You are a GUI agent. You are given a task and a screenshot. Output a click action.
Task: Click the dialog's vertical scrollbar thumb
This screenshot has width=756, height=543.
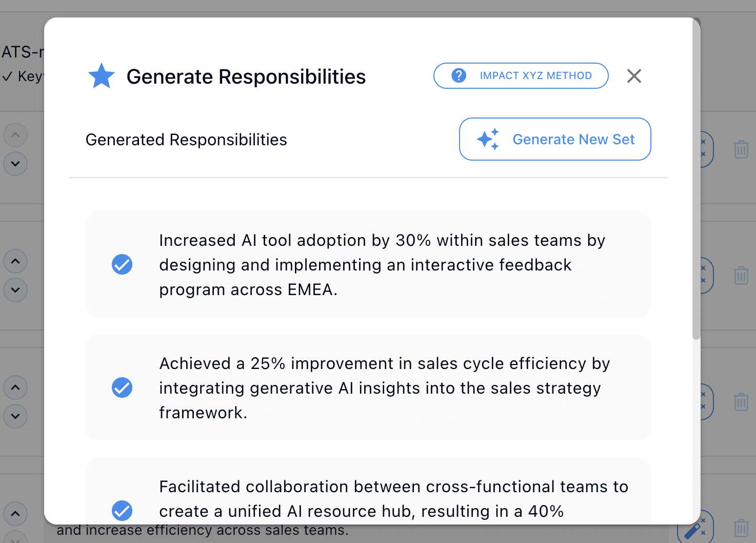click(696, 180)
